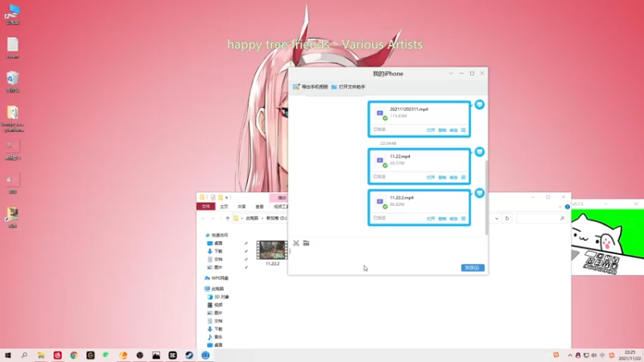
Task: Expand the Explorer ribbon with the chevron
Action: click(x=559, y=207)
